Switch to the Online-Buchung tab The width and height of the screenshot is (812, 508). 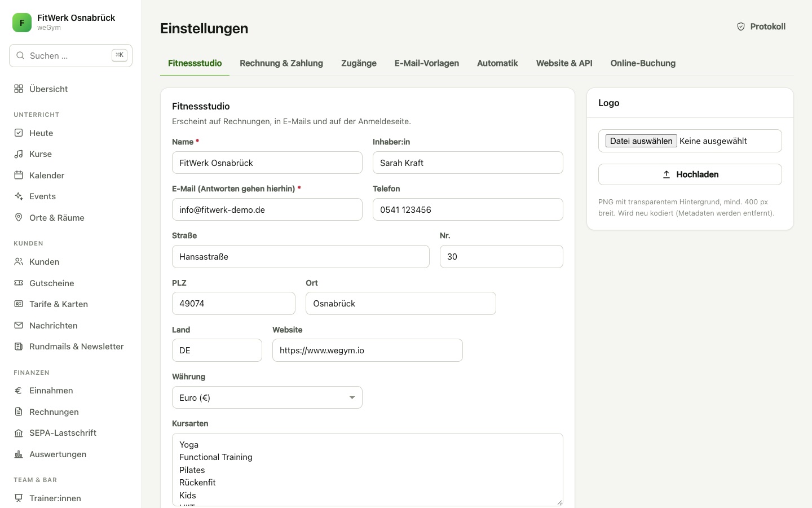[643, 63]
